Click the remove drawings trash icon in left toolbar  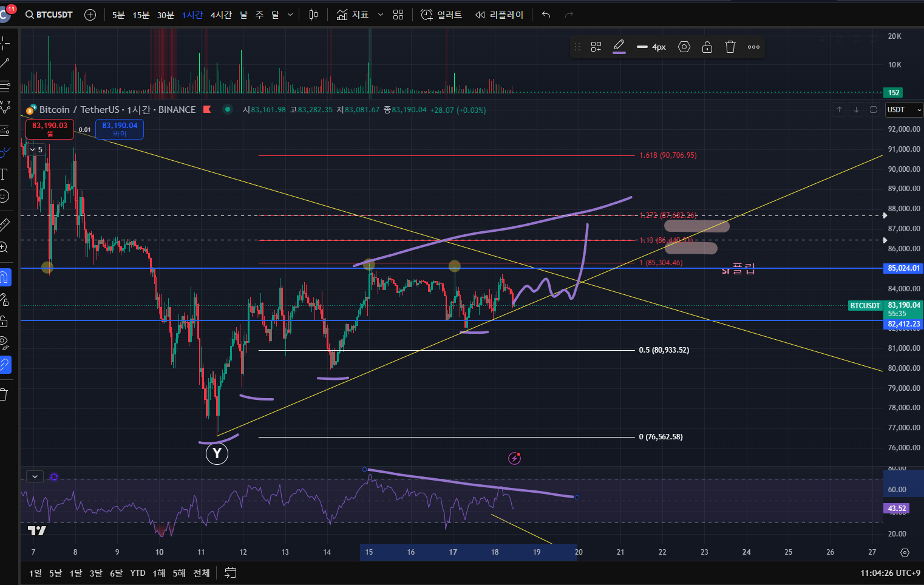(5, 394)
